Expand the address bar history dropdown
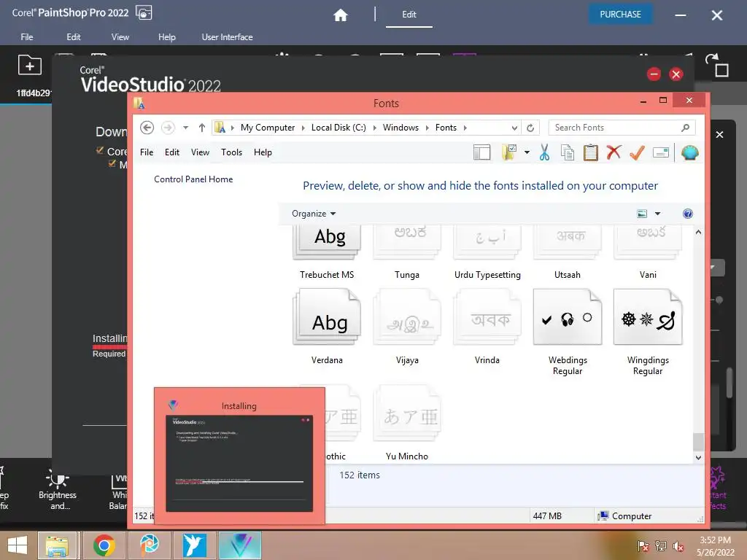Screen dimensions: 747x560 (514, 128)
